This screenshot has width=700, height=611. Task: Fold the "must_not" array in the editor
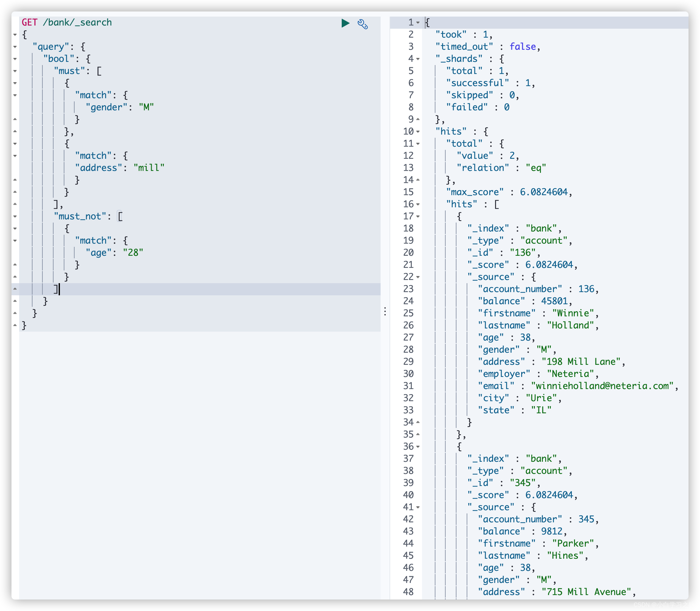point(15,217)
